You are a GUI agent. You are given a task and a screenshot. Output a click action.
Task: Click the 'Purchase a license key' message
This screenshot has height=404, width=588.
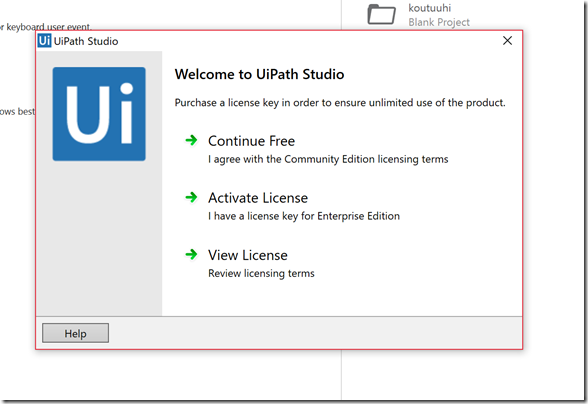point(340,103)
